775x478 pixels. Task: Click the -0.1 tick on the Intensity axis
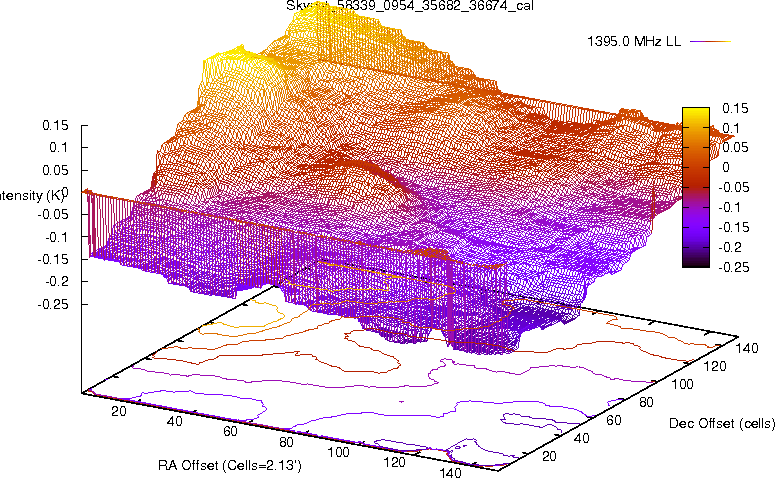[57, 237]
